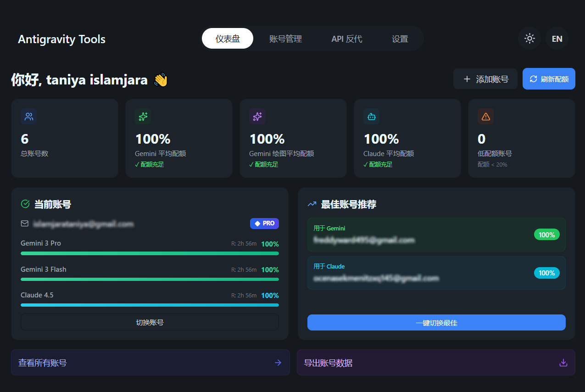
Task: Click the blue 刷新配额 refresh quota button
Action: [x=549, y=79]
